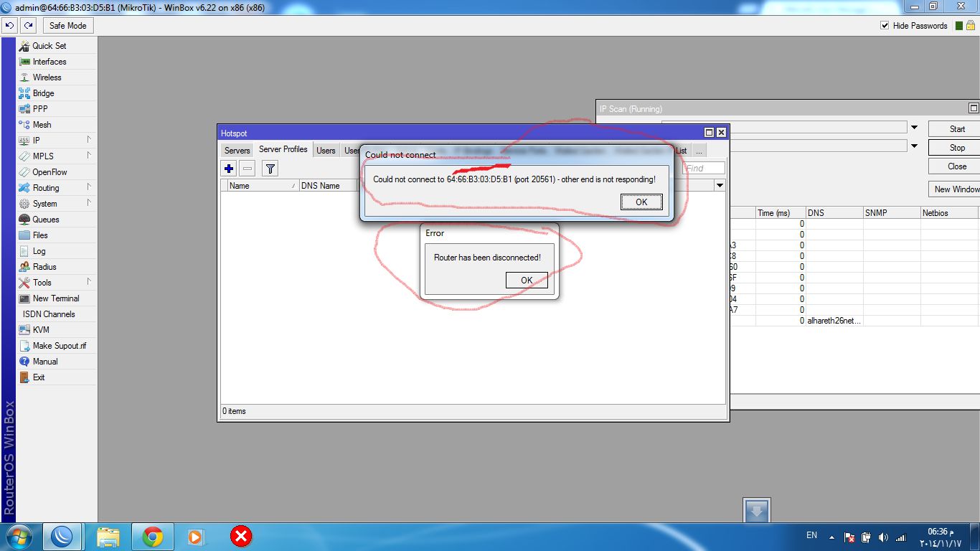The image size is (980, 551).
Task: Sort by SNMP column in IP Scan
Action: [x=892, y=213]
